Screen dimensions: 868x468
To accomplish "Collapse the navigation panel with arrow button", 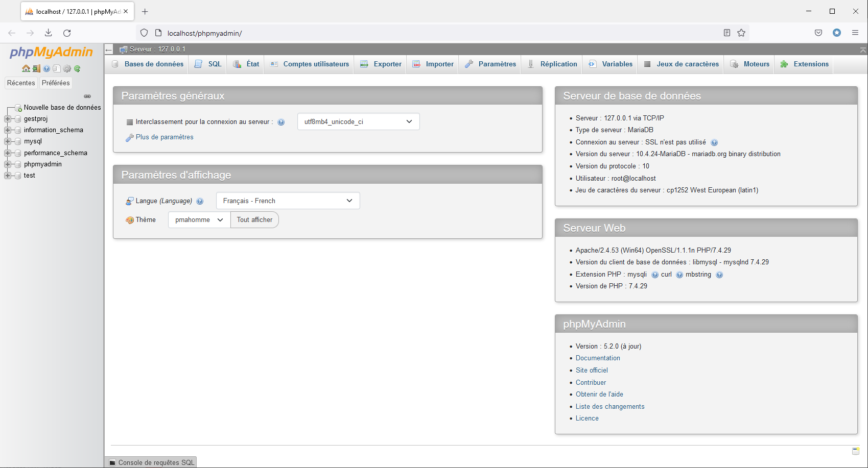I will coord(109,50).
